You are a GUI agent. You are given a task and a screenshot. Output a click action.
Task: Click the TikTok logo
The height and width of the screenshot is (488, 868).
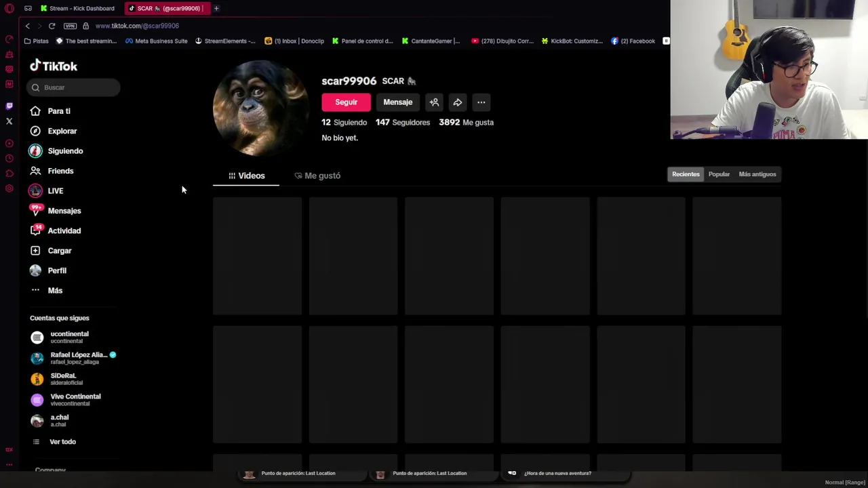(x=54, y=66)
